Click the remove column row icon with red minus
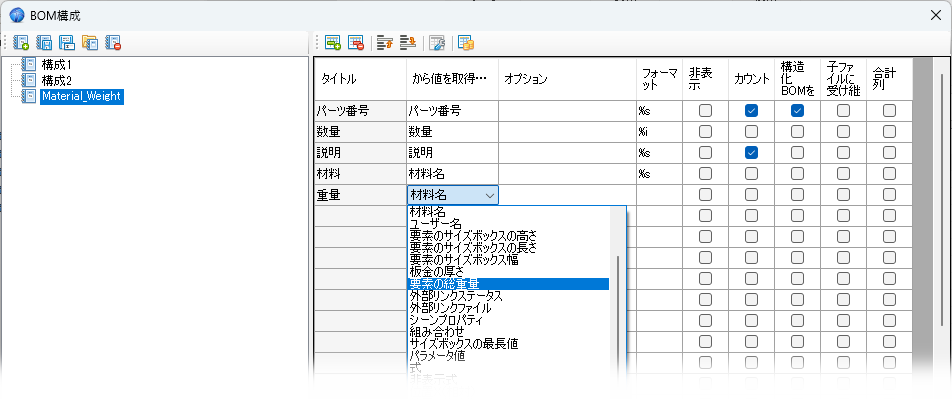 [x=356, y=43]
